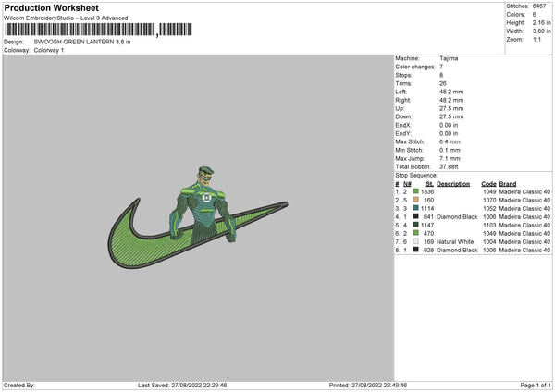Click 'Diamond Black' in stop row 4
The height and width of the screenshot is (392, 555).
[457, 217]
